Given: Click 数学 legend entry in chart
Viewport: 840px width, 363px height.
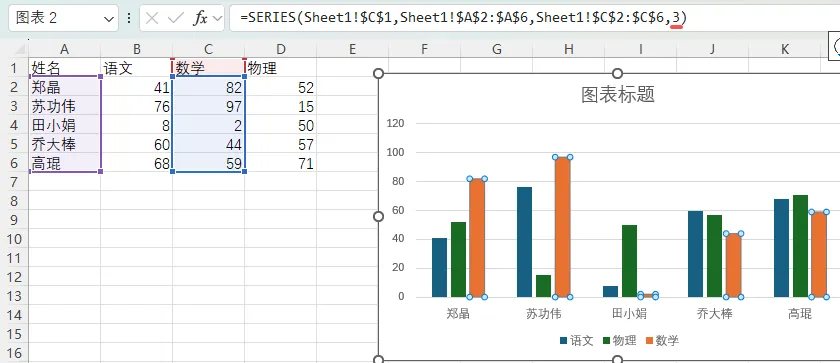Looking at the screenshot, I should [x=662, y=341].
